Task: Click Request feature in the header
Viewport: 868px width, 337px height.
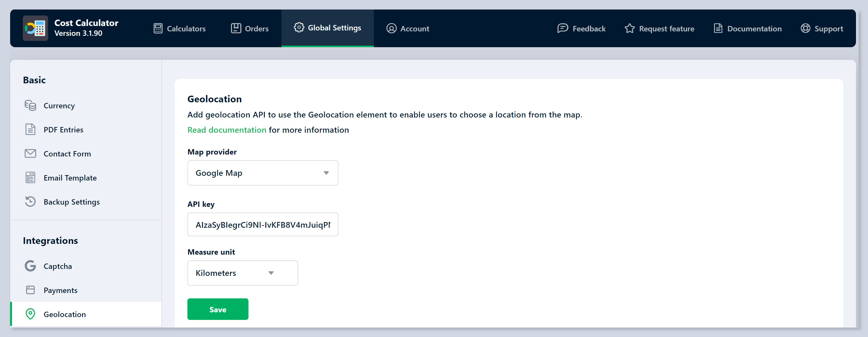Action: pyautogui.click(x=659, y=29)
